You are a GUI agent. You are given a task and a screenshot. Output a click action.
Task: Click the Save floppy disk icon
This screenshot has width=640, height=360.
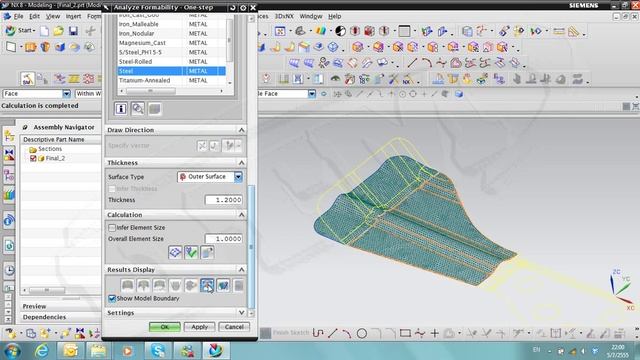click(x=73, y=31)
